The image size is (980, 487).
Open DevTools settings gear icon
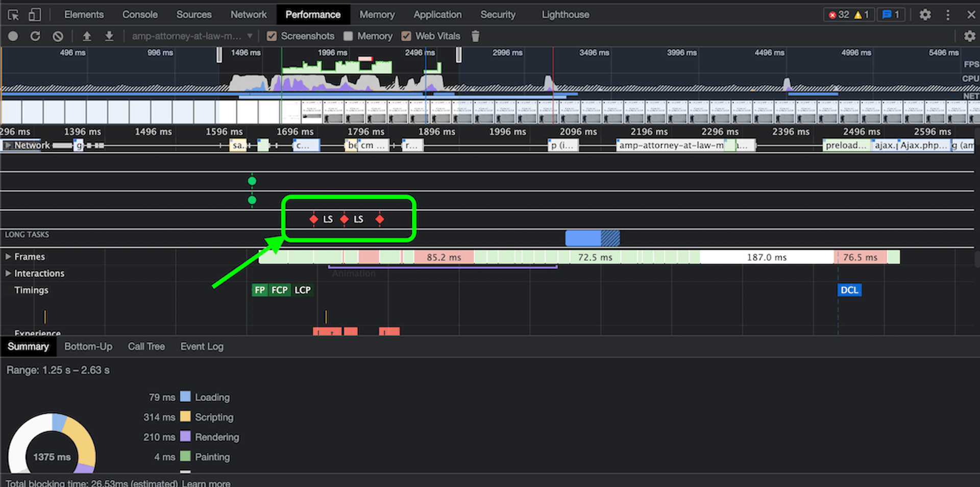pyautogui.click(x=925, y=15)
